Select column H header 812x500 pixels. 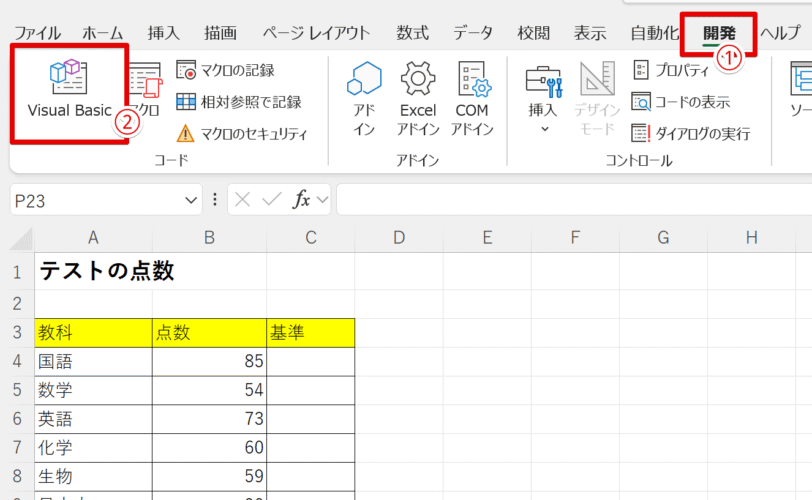(751, 238)
